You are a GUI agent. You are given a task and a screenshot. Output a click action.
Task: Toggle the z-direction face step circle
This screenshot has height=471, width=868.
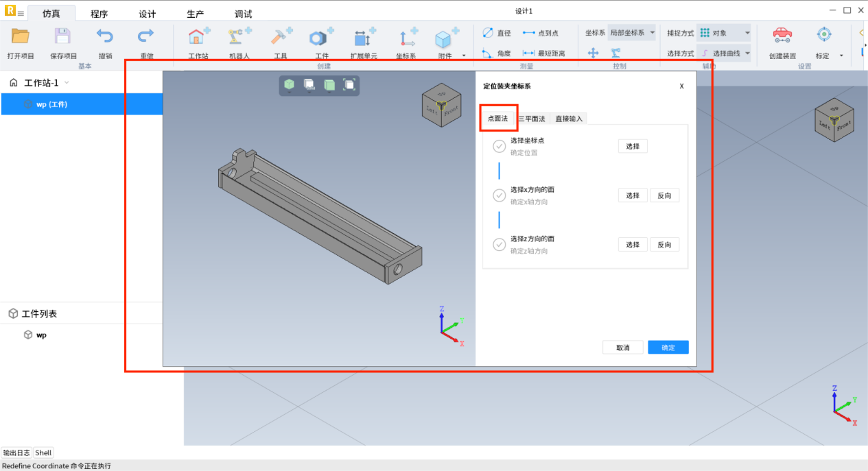pyautogui.click(x=500, y=245)
